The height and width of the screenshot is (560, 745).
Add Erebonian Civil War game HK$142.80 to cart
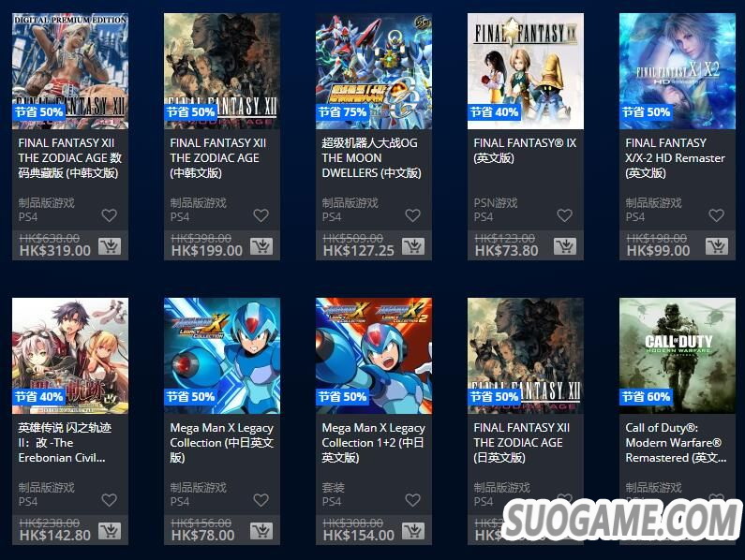click(x=110, y=531)
